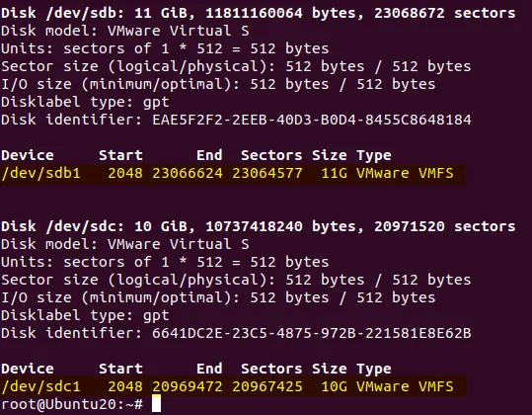
Task: Select the /dev/sdb1 device name
Action: tap(40, 173)
